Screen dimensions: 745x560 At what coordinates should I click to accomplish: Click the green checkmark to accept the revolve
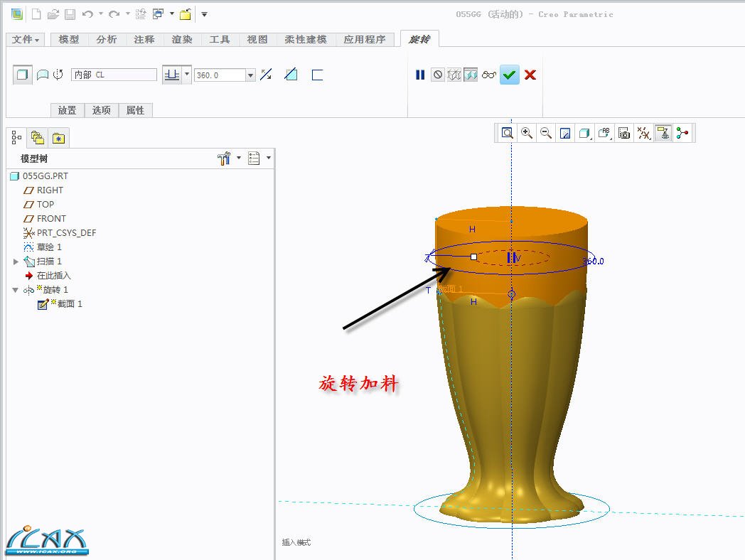pos(509,75)
